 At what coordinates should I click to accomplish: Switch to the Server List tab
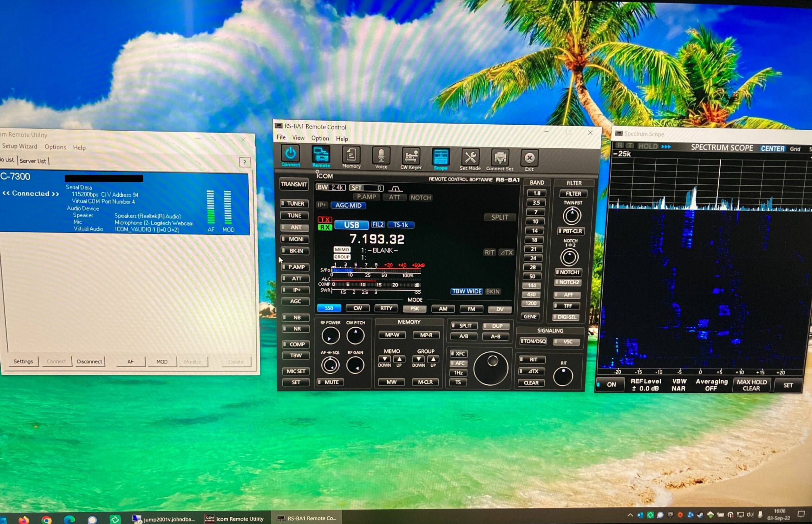click(33, 161)
